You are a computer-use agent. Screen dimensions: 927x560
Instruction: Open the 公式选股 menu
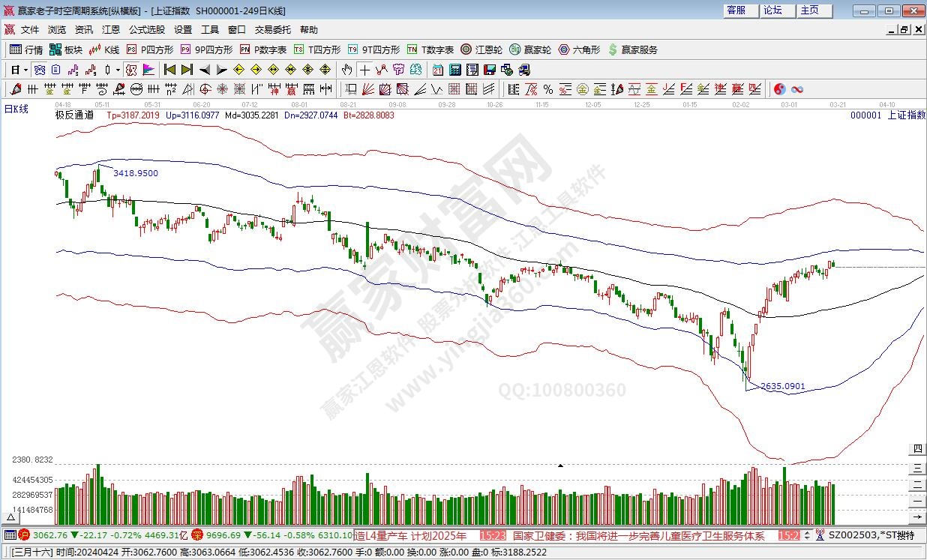pos(146,30)
